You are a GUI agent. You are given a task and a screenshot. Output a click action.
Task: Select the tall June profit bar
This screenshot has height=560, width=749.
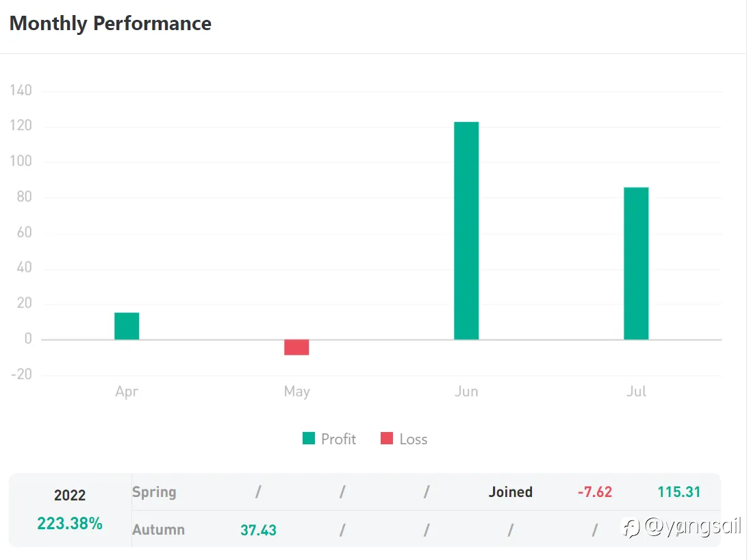point(466,231)
